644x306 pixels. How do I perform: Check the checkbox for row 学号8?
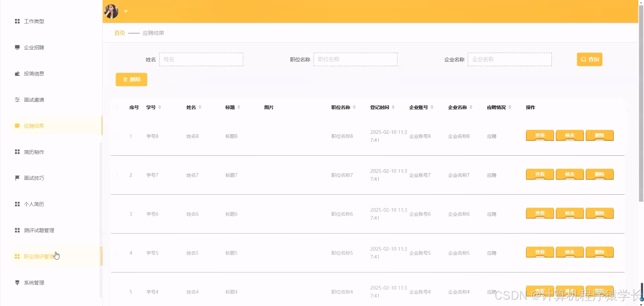click(115, 136)
